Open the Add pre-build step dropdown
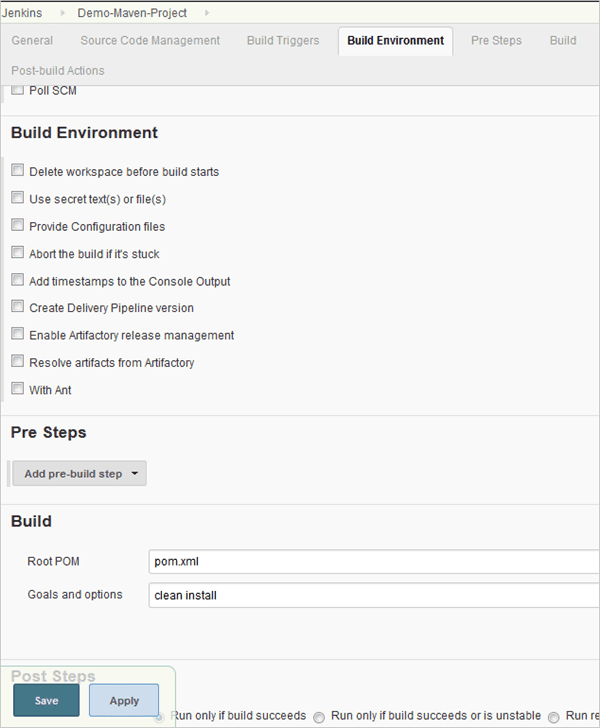600x728 pixels. (x=80, y=474)
